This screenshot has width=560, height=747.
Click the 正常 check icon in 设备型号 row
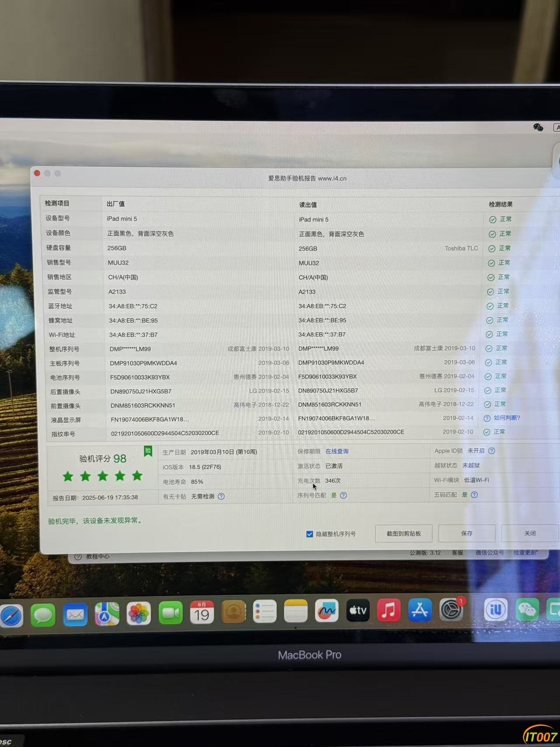click(x=493, y=219)
